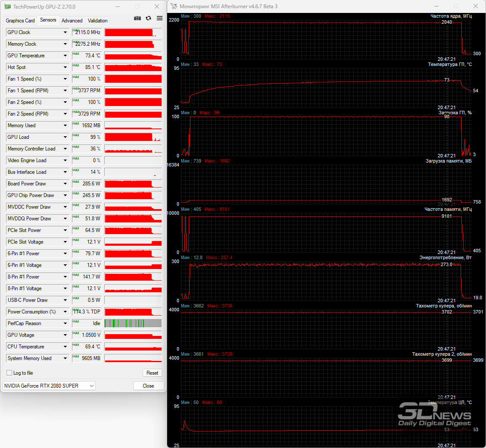Expand the Fan 1 Speed (%) dropdown
The image size is (486, 448).
pos(65,79)
